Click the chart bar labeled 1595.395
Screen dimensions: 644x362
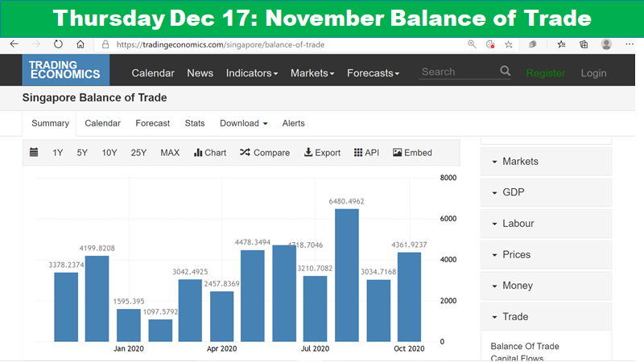click(129, 325)
